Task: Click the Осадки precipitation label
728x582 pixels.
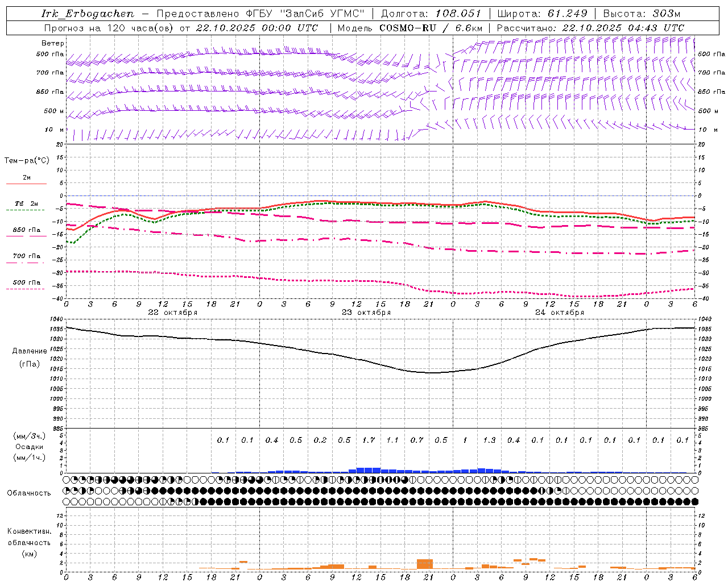Action: pyautogui.click(x=30, y=447)
